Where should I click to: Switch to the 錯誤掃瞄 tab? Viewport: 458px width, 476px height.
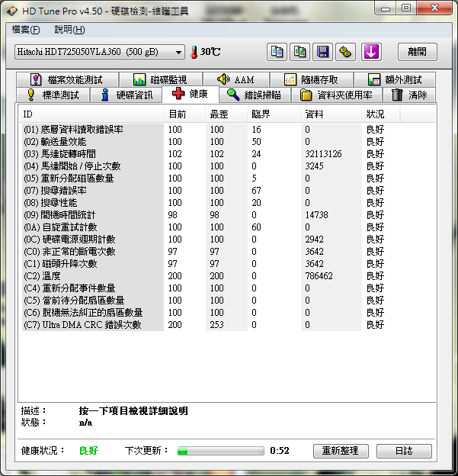click(255, 95)
